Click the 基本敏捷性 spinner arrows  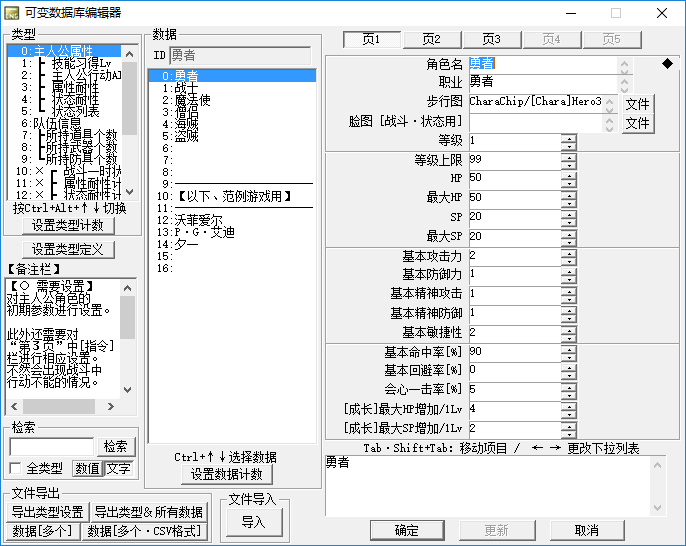tap(569, 334)
